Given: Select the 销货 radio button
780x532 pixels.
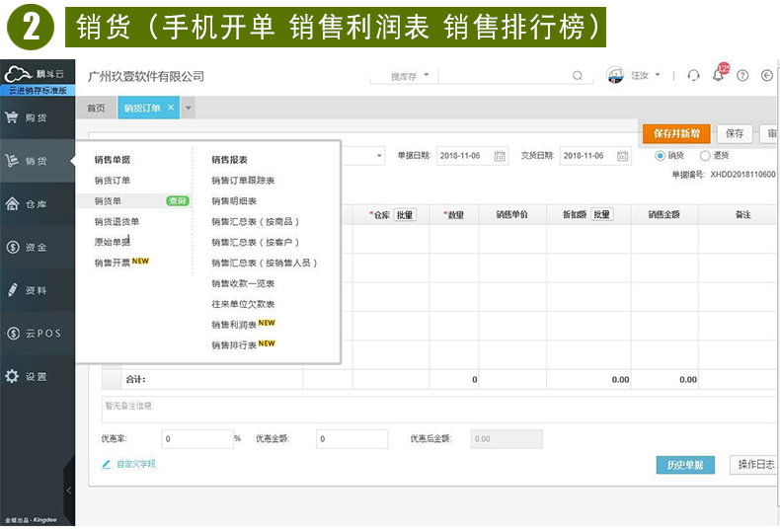Looking at the screenshot, I should [x=661, y=156].
